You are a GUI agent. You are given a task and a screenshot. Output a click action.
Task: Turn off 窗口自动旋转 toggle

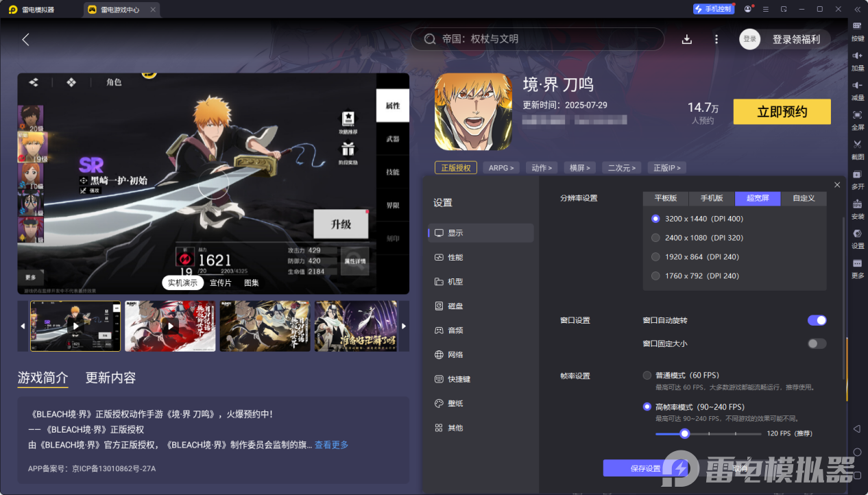click(817, 320)
